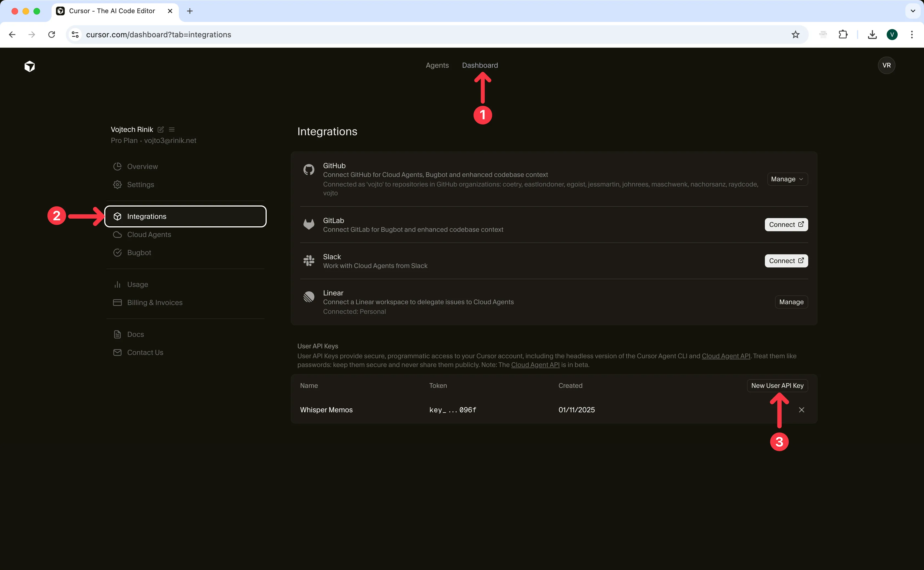This screenshot has width=924, height=570.
Task: Click the Bugbot checkmark icon in sidebar
Action: click(117, 253)
